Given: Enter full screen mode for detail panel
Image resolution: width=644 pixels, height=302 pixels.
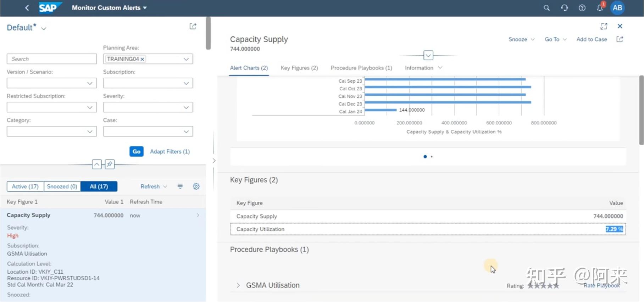Looking at the screenshot, I should (604, 26).
